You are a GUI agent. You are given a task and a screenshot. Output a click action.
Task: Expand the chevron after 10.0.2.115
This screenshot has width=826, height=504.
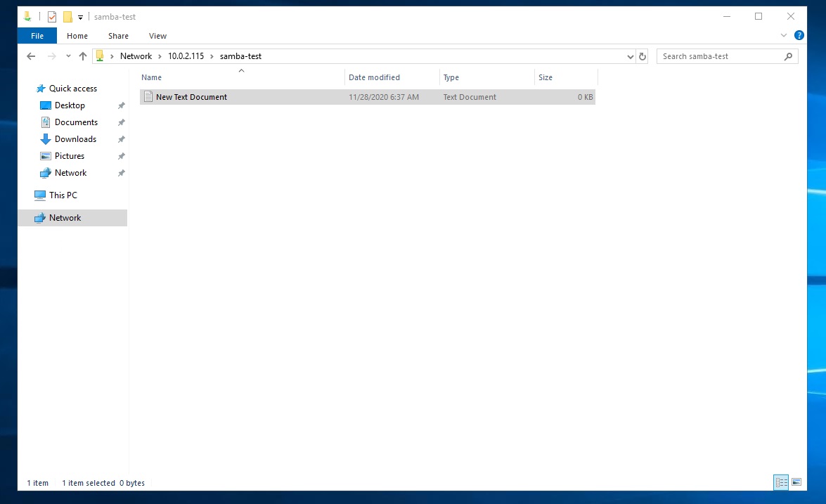[x=212, y=56]
